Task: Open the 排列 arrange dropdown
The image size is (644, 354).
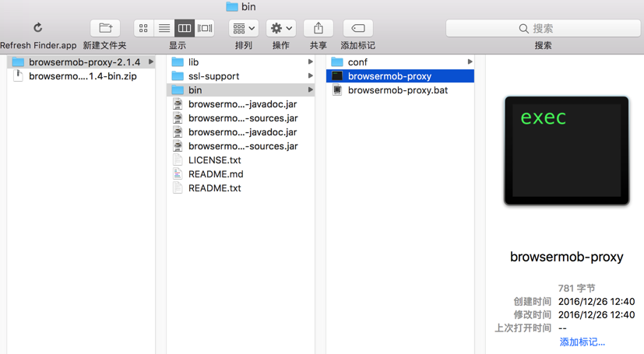Action: 244,28
